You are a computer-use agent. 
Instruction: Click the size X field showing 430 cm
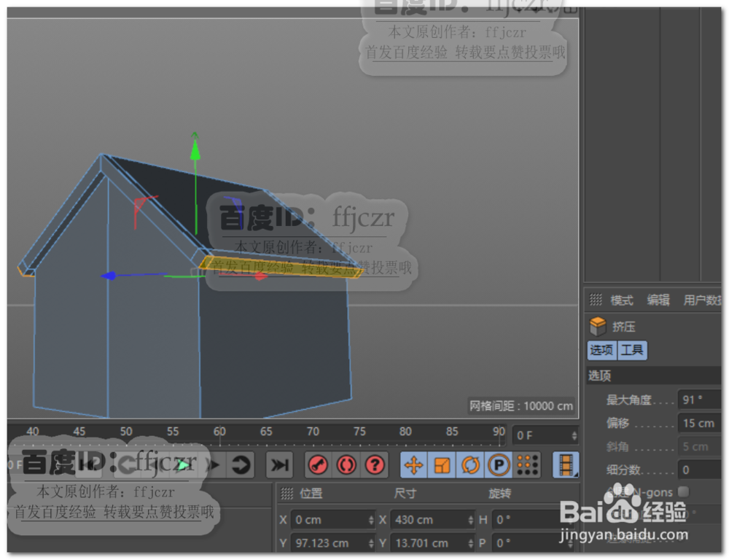pos(432,520)
